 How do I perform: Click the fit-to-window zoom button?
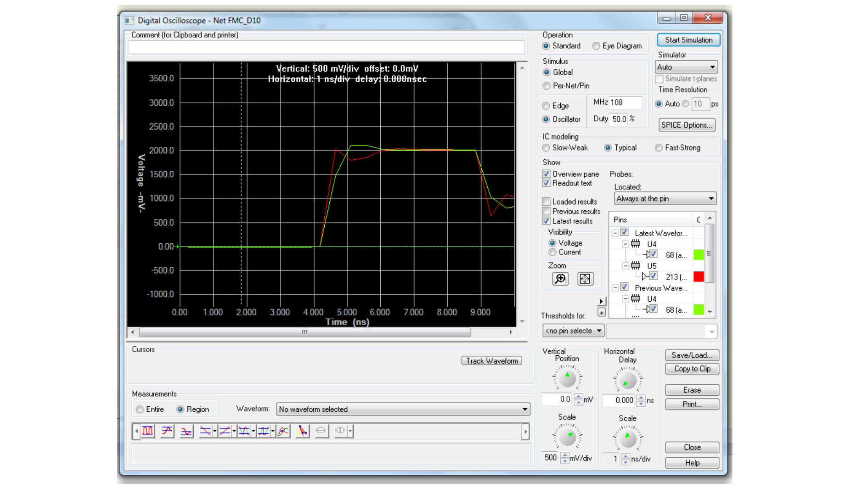[x=585, y=279]
